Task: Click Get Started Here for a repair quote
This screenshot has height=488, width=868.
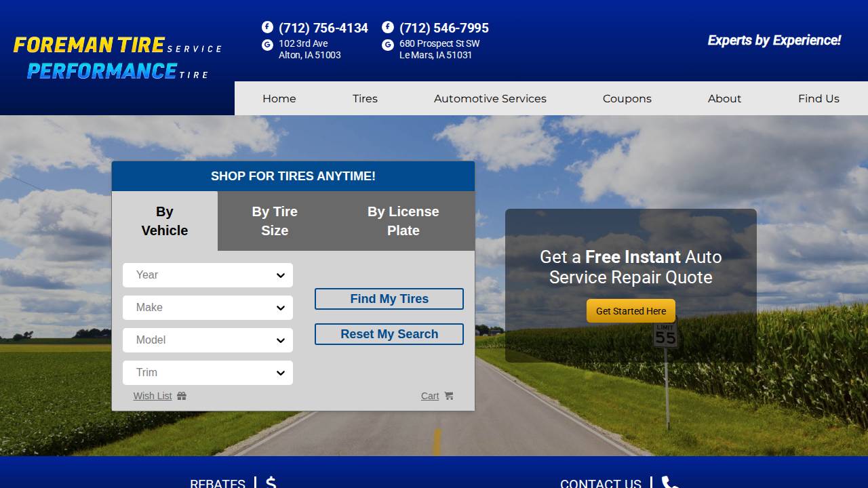Action: [x=631, y=310]
